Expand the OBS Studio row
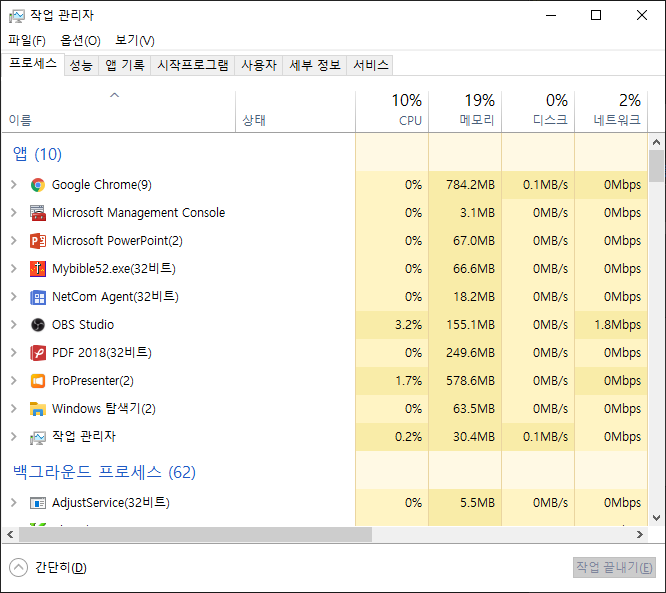Viewport: 666px width, 593px height. [x=14, y=325]
